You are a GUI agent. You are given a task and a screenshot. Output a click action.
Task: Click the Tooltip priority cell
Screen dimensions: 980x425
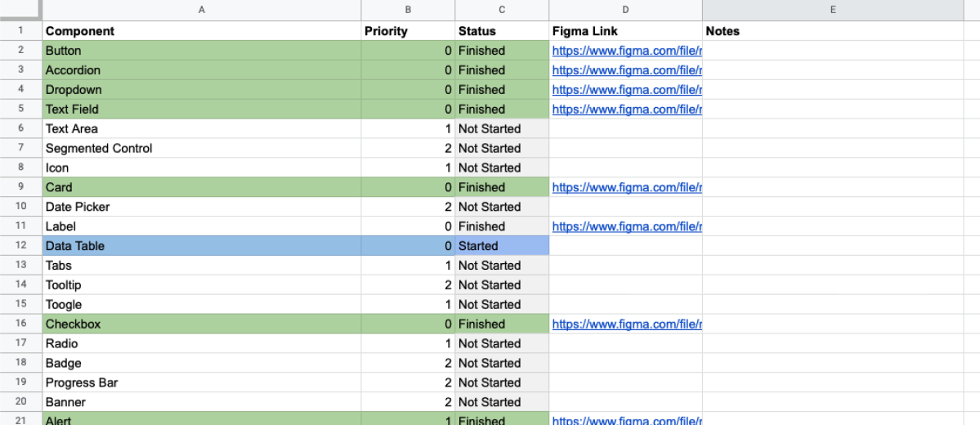408,285
